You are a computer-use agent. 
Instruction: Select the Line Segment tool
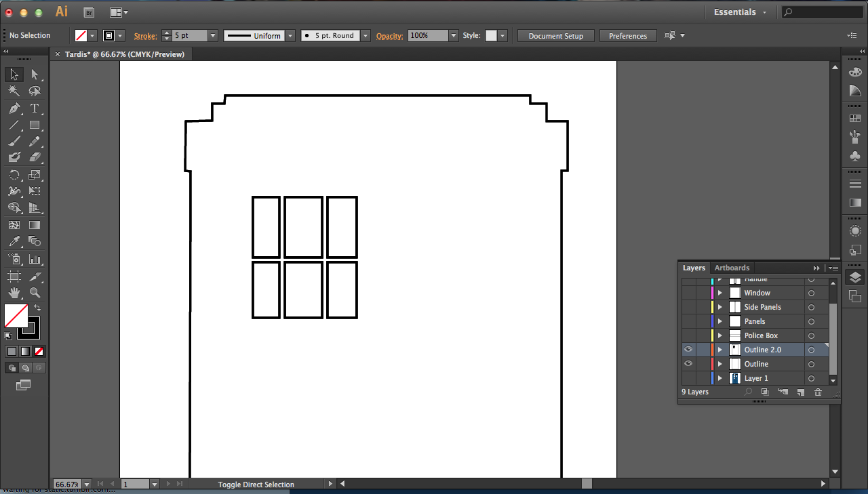(x=14, y=125)
